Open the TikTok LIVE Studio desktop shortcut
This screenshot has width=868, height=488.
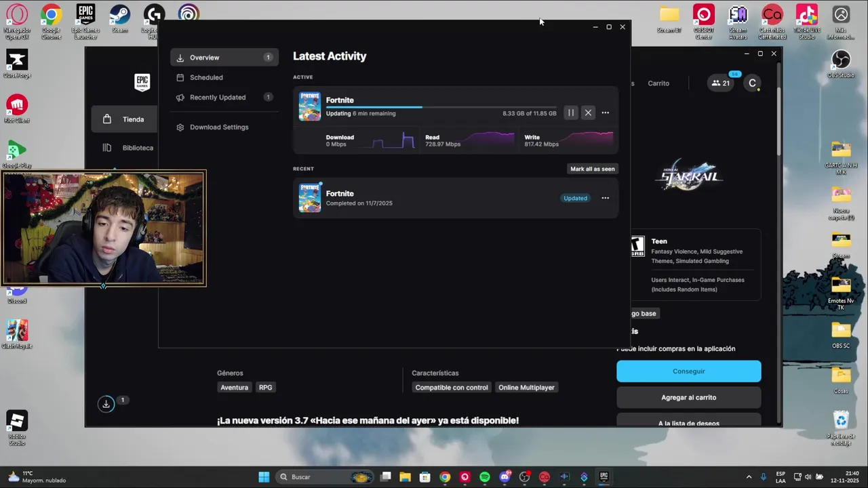pos(807,22)
